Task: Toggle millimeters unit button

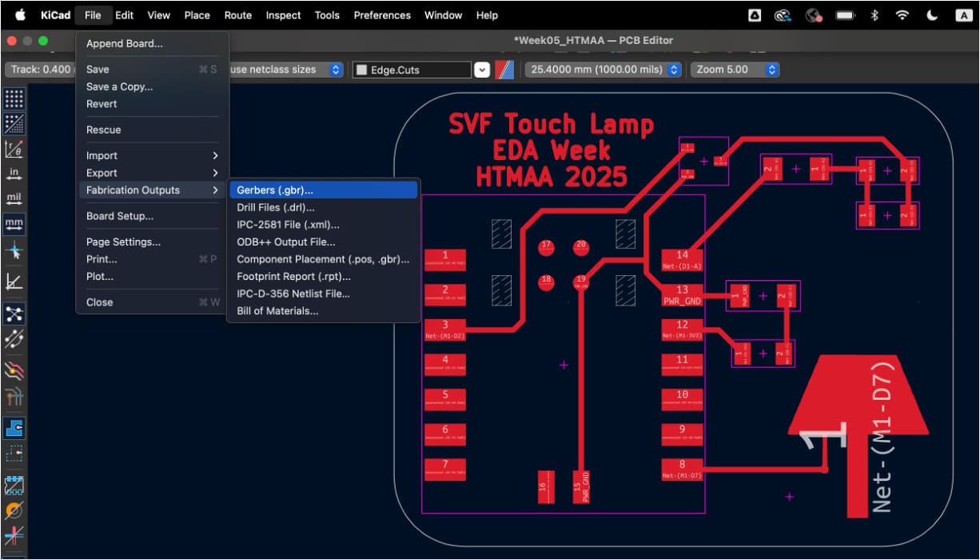Action: point(14,223)
